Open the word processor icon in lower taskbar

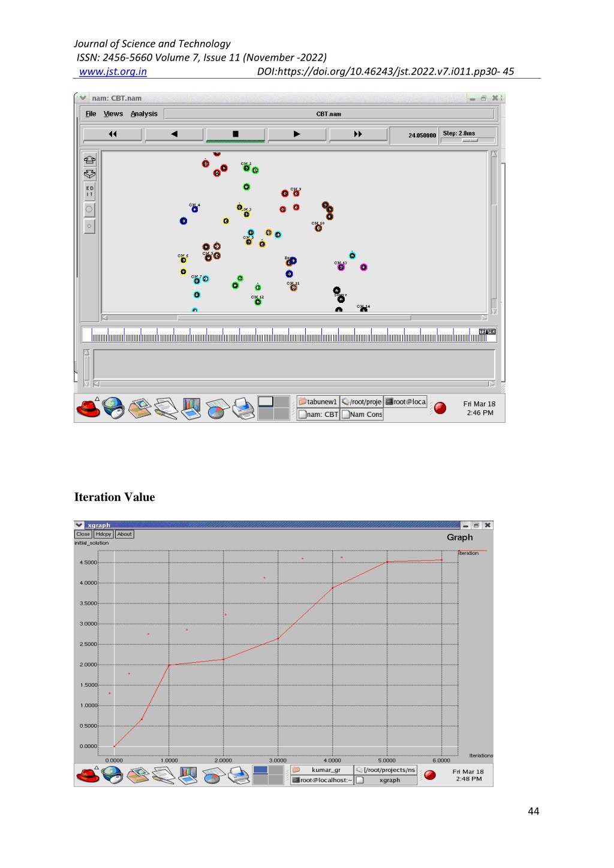pos(163,775)
